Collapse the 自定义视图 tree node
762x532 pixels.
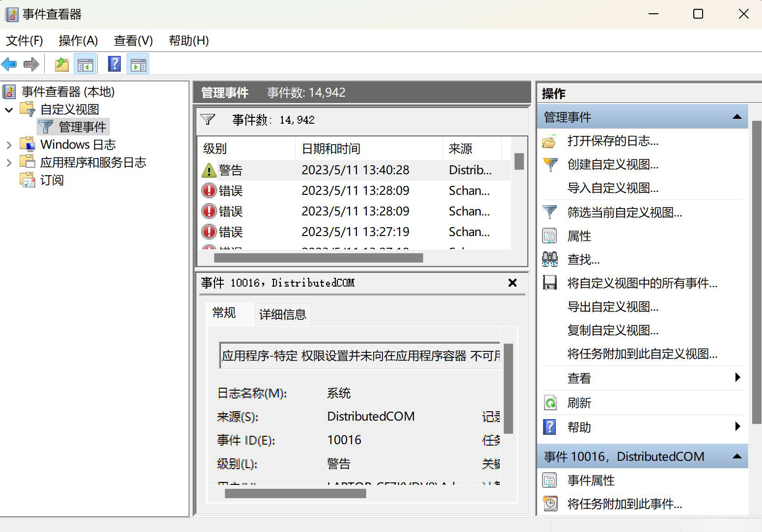click(10, 109)
